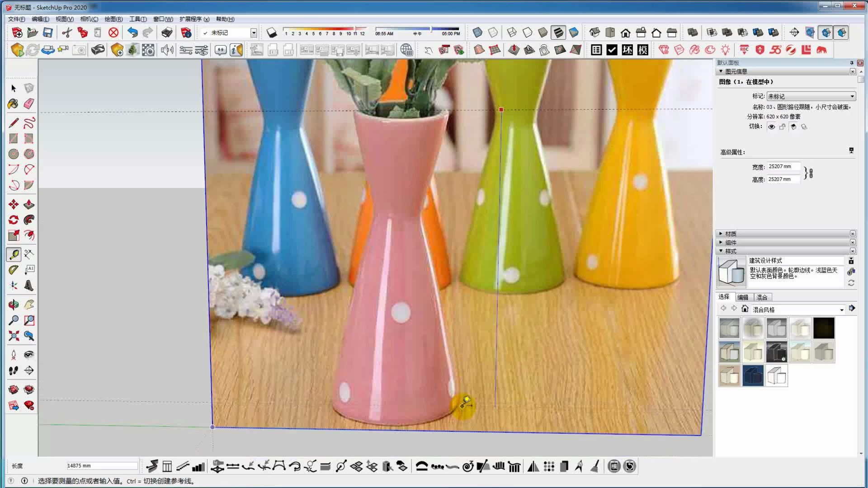The image size is (868, 488).
Task: Activate the Orbit tool
Action: 13,305
